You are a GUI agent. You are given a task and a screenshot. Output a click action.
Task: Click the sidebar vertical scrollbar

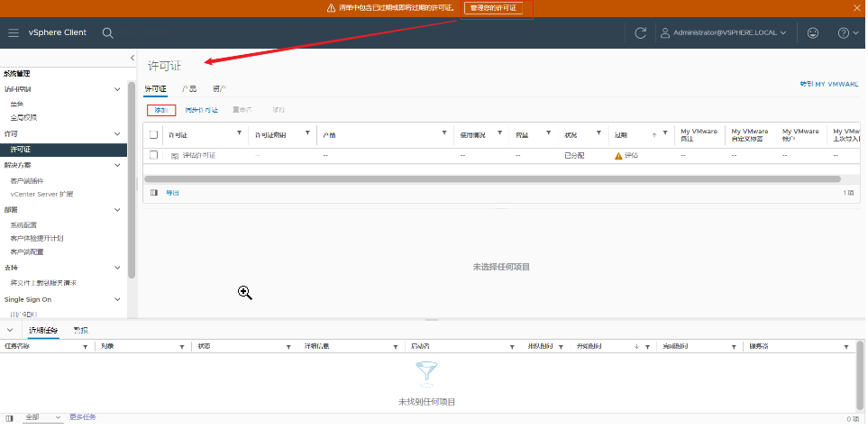click(132, 180)
